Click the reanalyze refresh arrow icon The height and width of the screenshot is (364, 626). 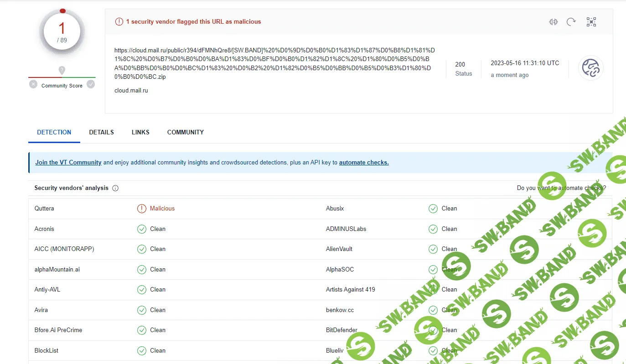tap(571, 22)
